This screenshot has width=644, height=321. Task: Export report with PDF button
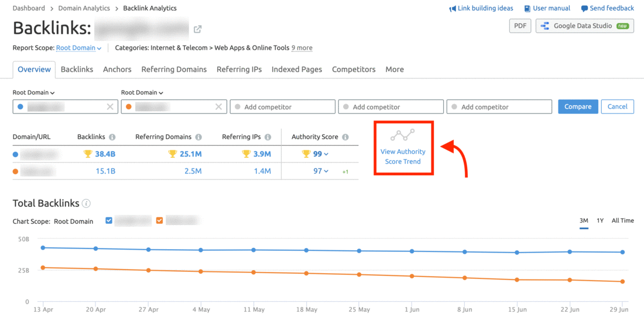tap(520, 26)
